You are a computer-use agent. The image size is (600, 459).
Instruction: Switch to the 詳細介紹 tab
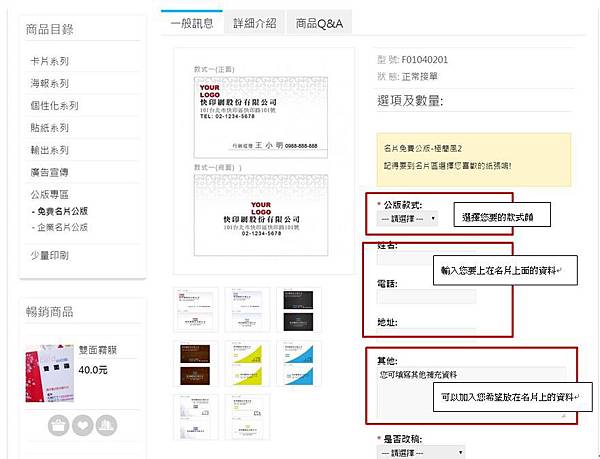[x=254, y=23]
